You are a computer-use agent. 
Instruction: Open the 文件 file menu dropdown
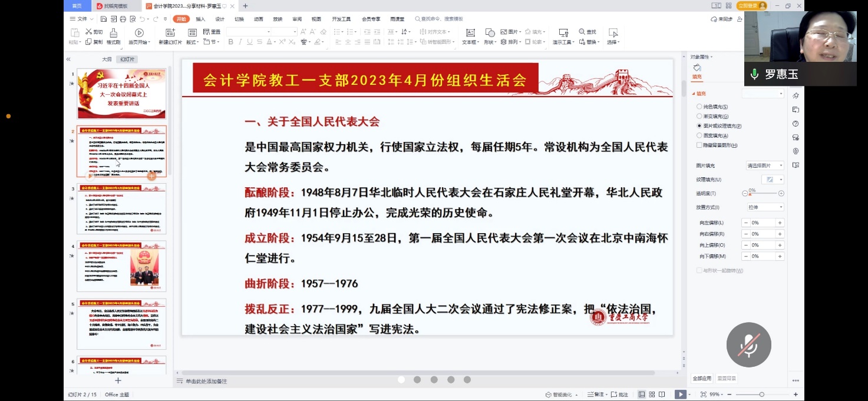click(x=81, y=19)
